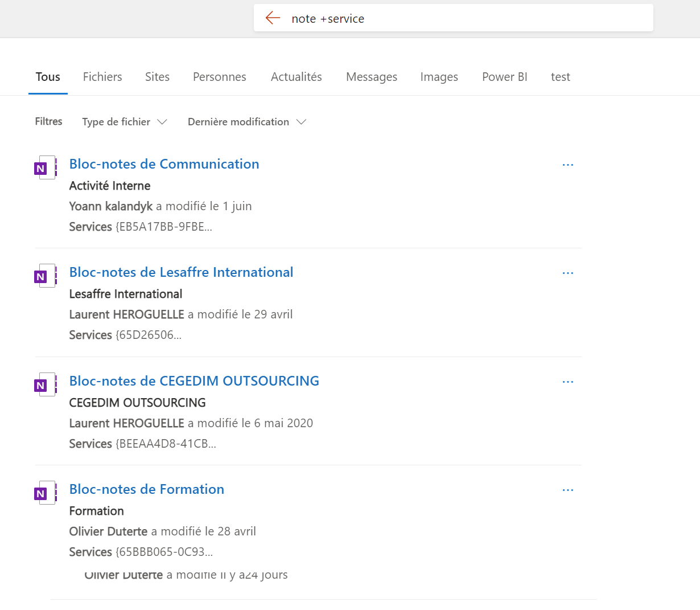Screen dimensions: 700x610
Task: Open OneNote icon for Bloc-notes de CEGEDIM OUTSOURCING
Action: click(x=46, y=384)
